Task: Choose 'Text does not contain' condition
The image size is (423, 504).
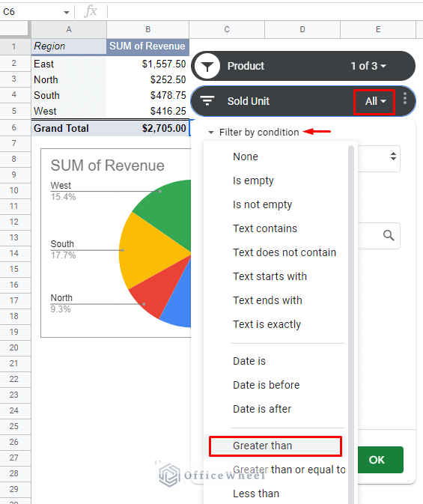Action: click(284, 252)
